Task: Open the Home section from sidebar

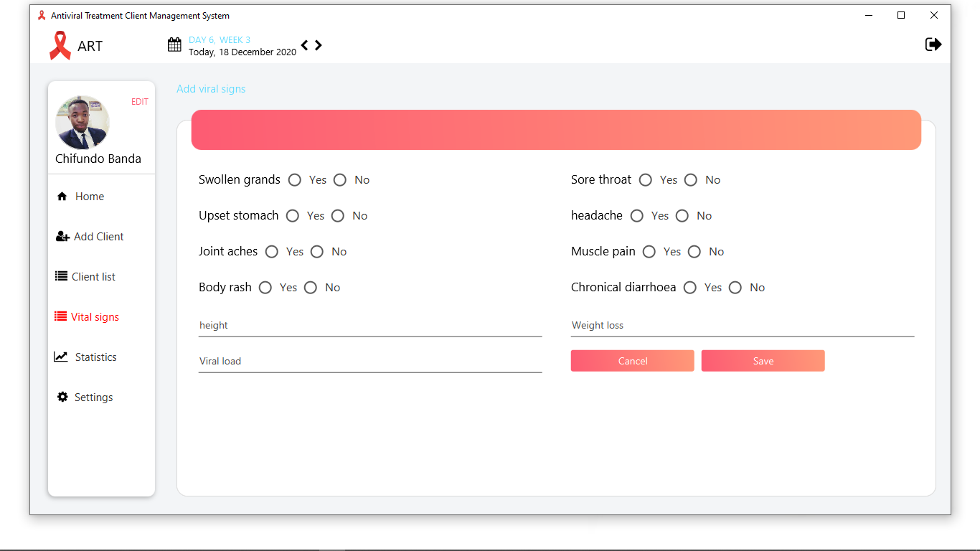Action: (x=89, y=196)
